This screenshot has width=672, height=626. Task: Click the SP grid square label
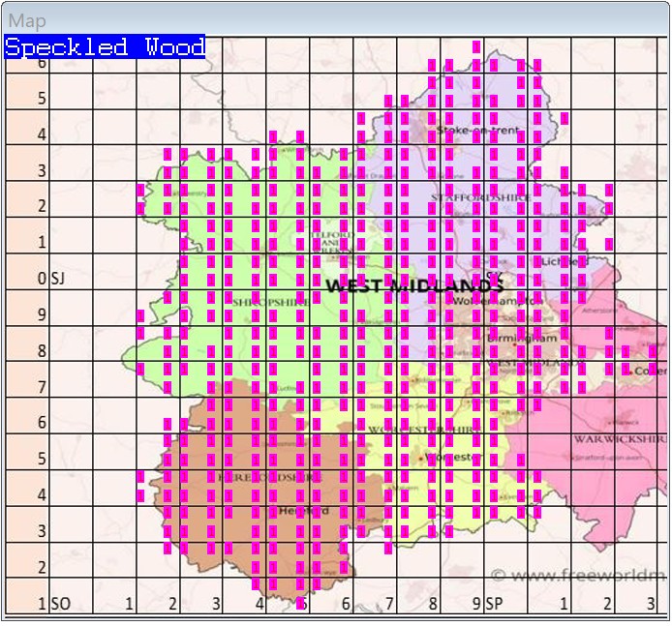click(x=493, y=604)
